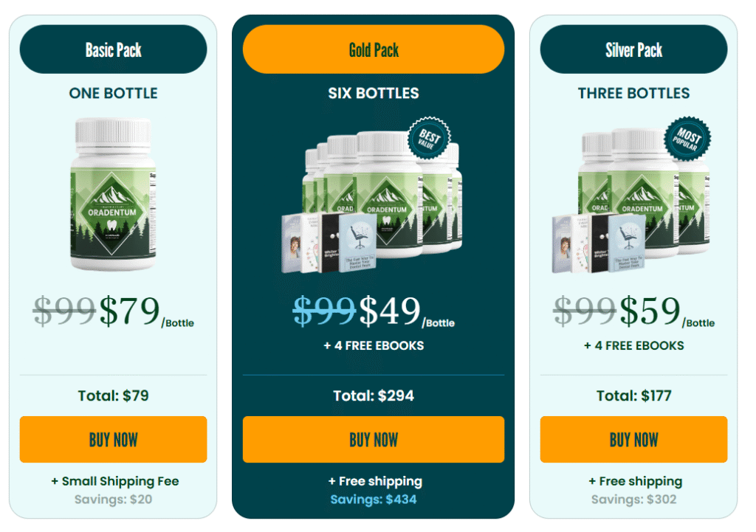The height and width of the screenshot is (532, 756).
Task: Click the $49 per bottle price
Action: [x=407, y=312]
